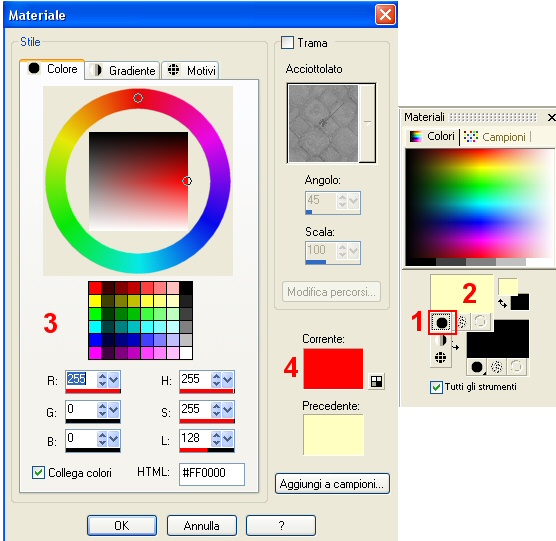
Task: Click the background solid color style icon
Action: (477, 367)
